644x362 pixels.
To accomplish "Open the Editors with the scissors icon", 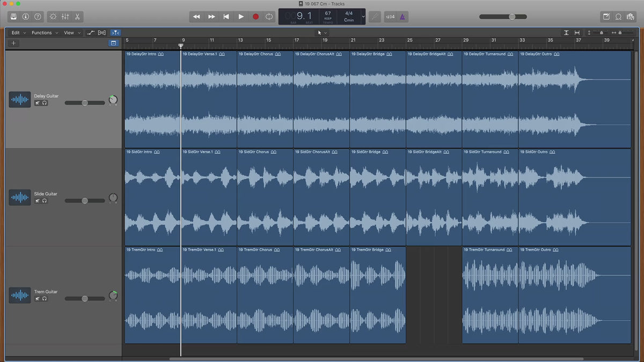I will (x=77, y=17).
